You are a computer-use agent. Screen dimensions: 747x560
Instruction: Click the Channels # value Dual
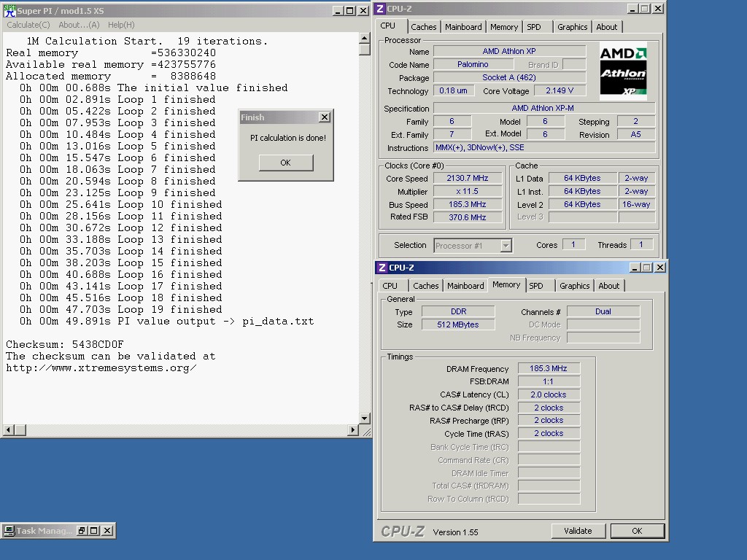pos(603,311)
